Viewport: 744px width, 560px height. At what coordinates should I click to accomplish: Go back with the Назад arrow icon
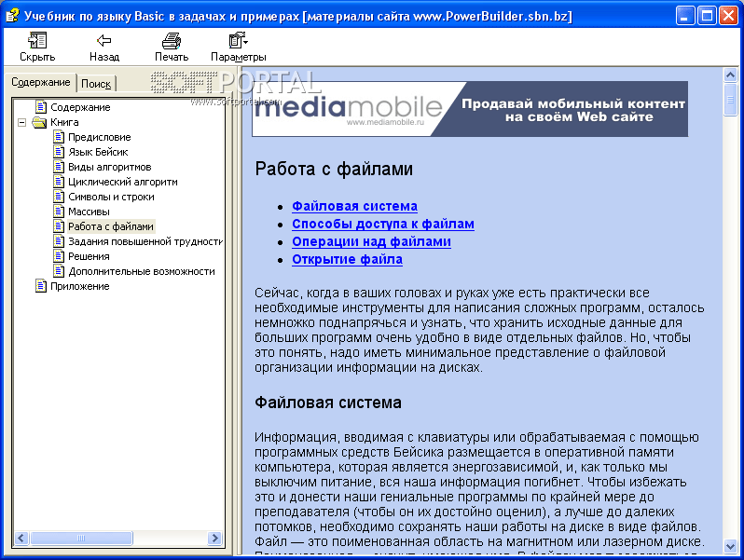[103, 41]
